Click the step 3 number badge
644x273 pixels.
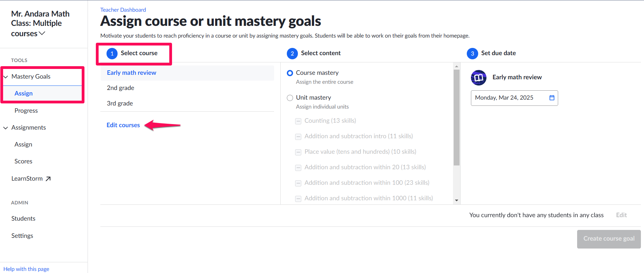click(x=472, y=53)
